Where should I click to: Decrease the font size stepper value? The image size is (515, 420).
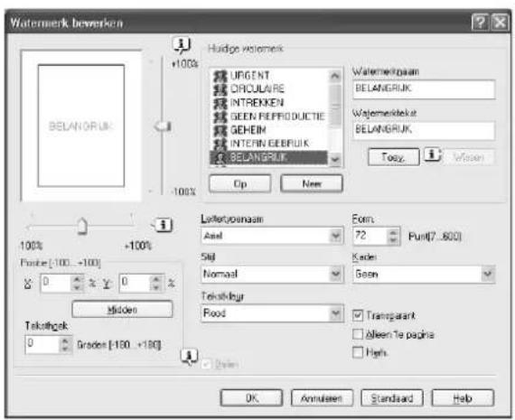(x=393, y=240)
